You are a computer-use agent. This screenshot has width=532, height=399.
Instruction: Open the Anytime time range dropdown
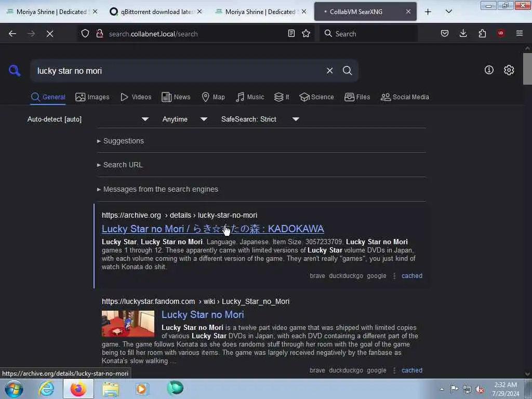[x=185, y=119]
